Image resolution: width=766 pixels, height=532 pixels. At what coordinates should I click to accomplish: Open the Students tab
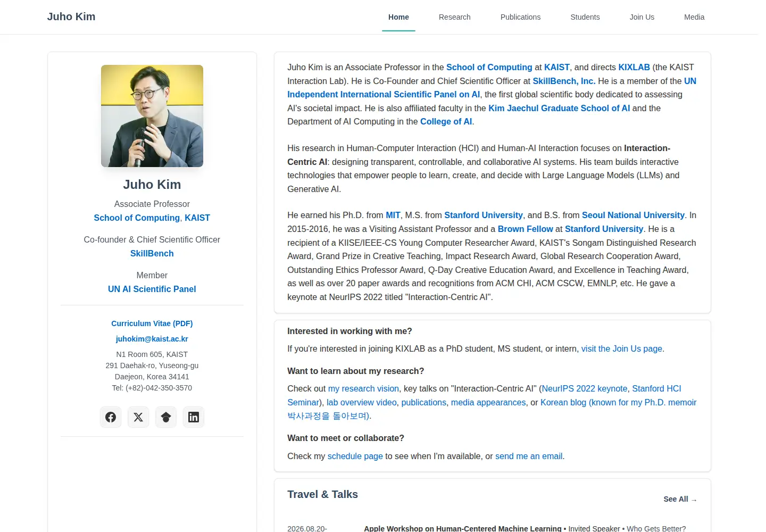coord(585,17)
